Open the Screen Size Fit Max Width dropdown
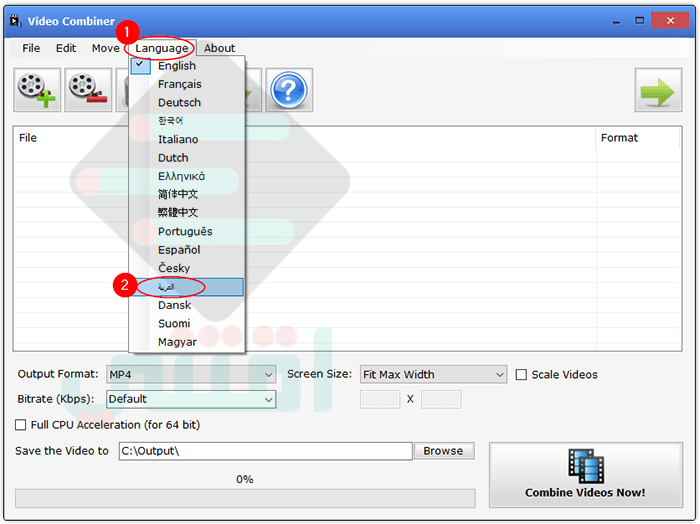 click(433, 374)
